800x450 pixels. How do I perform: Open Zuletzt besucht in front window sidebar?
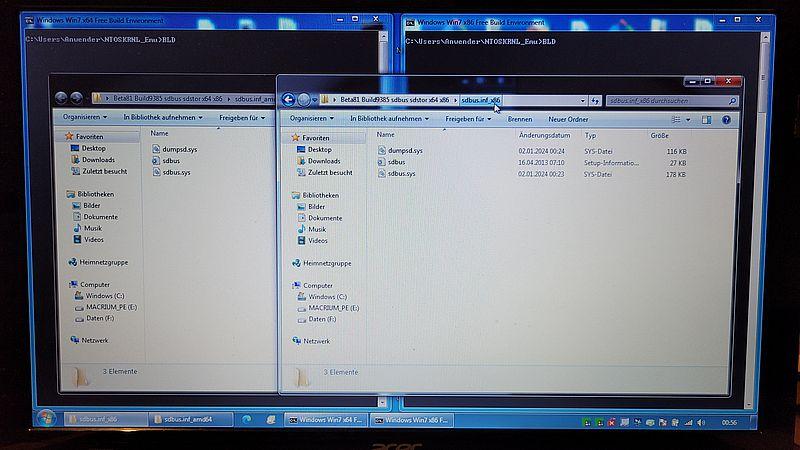click(x=325, y=172)
